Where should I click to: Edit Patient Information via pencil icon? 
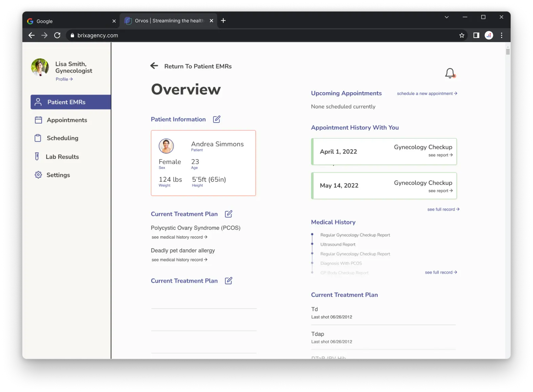click(x=217, y=119)
